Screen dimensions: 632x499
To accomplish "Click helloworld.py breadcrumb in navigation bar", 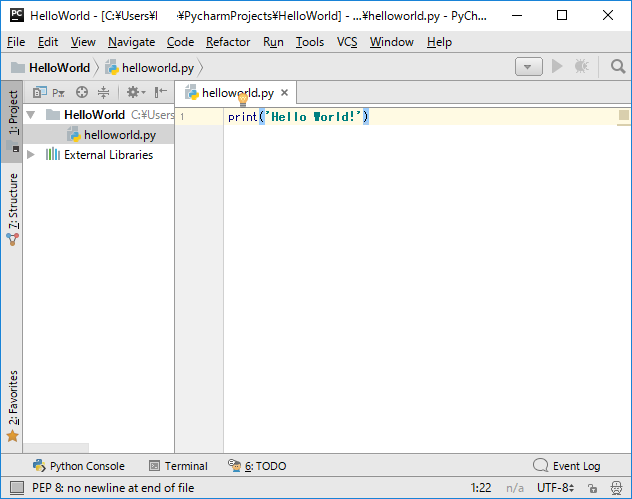I will point(150,68).
